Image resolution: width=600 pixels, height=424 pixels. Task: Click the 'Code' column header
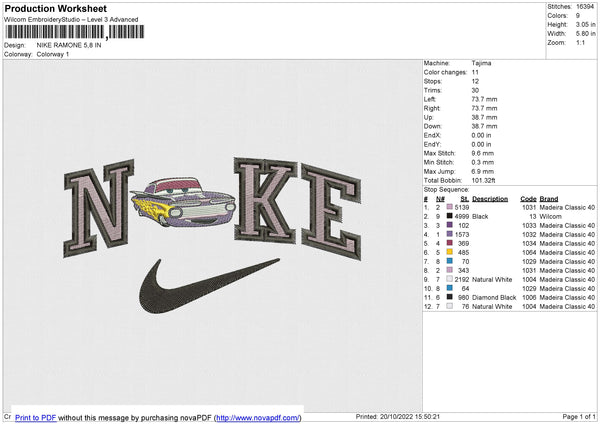528,199
